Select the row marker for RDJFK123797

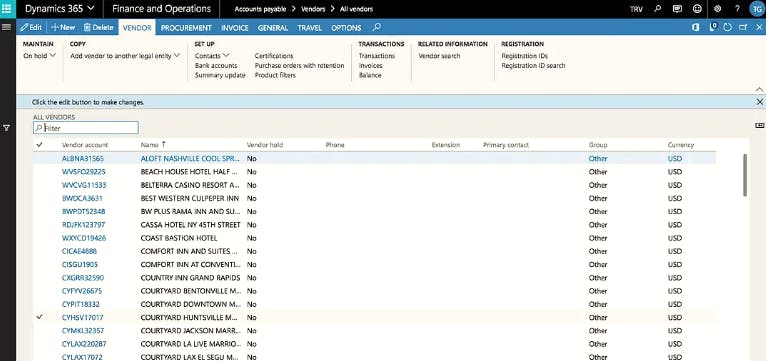point(40,225)
